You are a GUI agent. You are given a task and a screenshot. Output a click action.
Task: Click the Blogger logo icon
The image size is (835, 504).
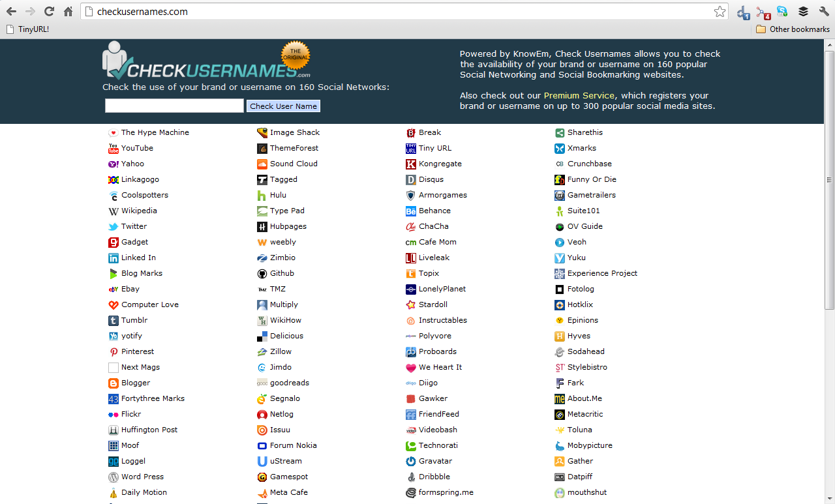(x=114, y=383)
